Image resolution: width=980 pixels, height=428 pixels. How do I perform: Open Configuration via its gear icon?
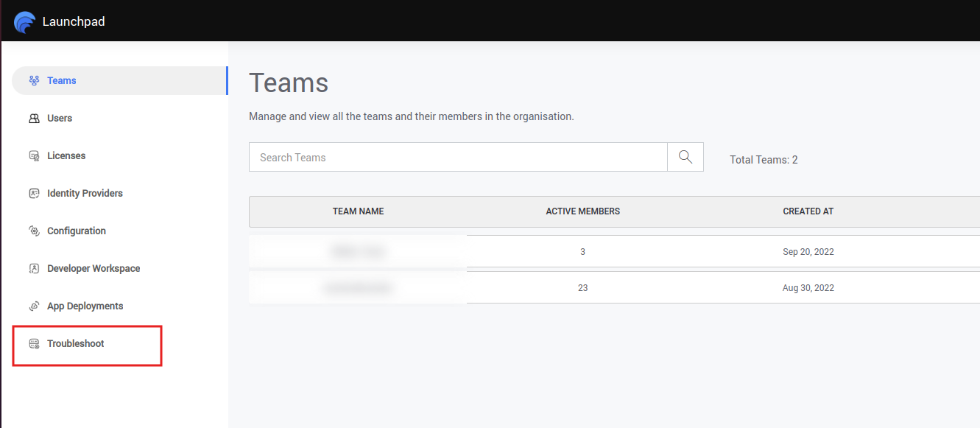coord(34,231)
